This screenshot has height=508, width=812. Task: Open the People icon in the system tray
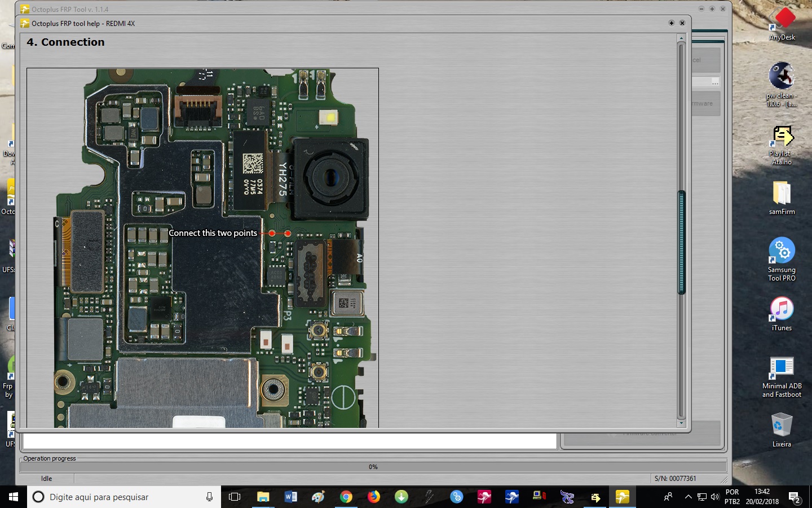click(x=668, y=497)
